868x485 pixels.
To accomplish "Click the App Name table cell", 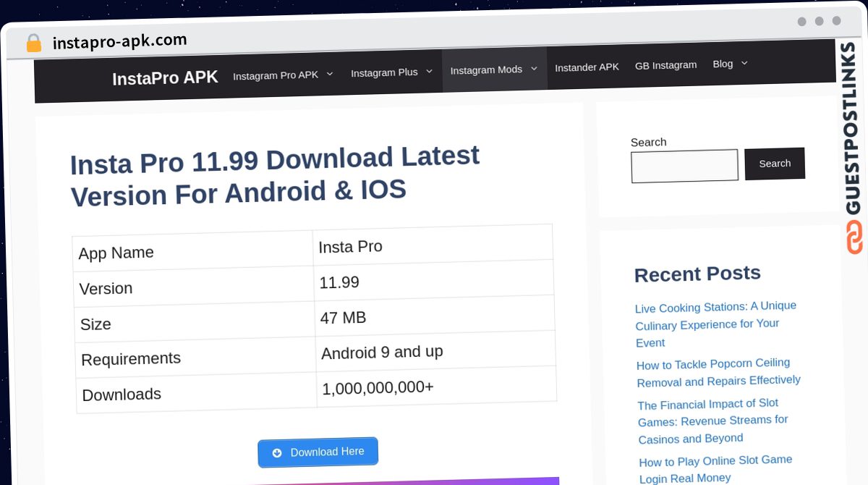I will (x=193, y=251).
